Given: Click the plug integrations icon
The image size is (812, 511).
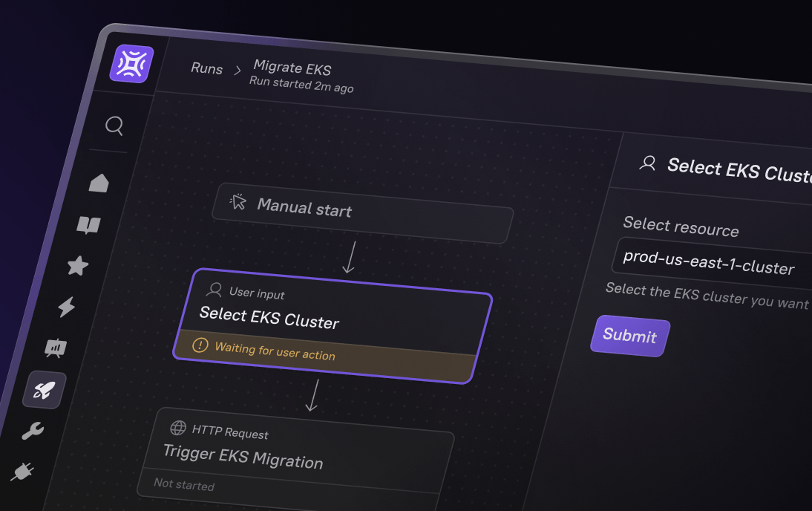Looking at the screenshot, I should tap(22, 472).
